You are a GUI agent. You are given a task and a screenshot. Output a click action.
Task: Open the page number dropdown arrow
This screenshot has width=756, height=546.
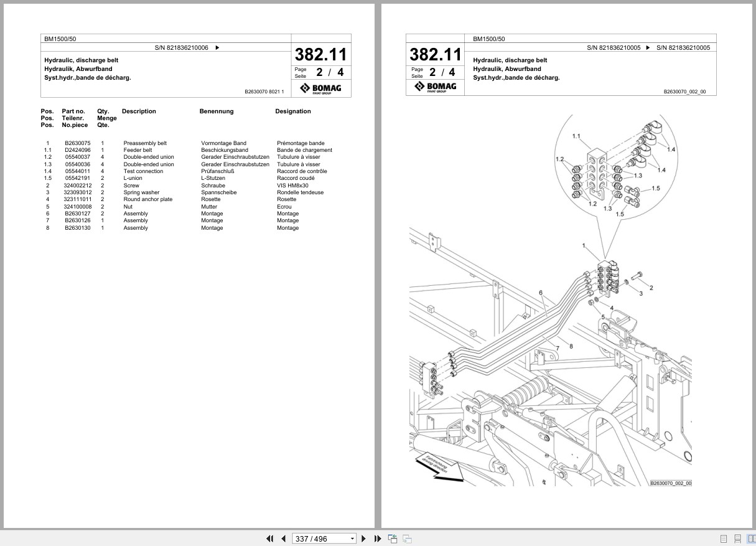(353, 539)
